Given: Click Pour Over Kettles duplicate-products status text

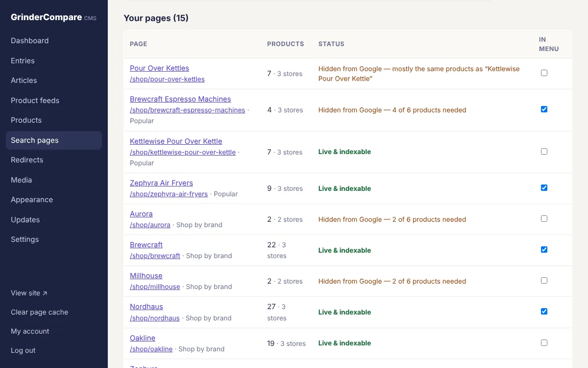Looking at the screenshot, I should [419, 74].
